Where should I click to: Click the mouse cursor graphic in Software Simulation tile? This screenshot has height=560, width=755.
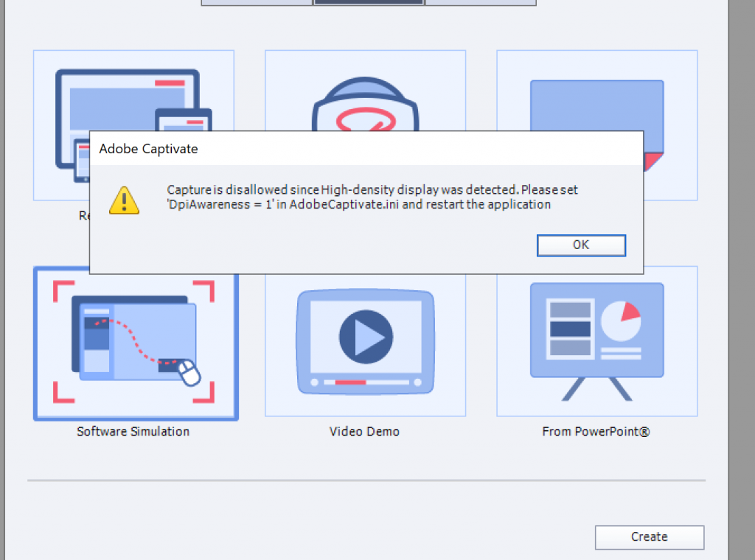(x=188, y=372)
